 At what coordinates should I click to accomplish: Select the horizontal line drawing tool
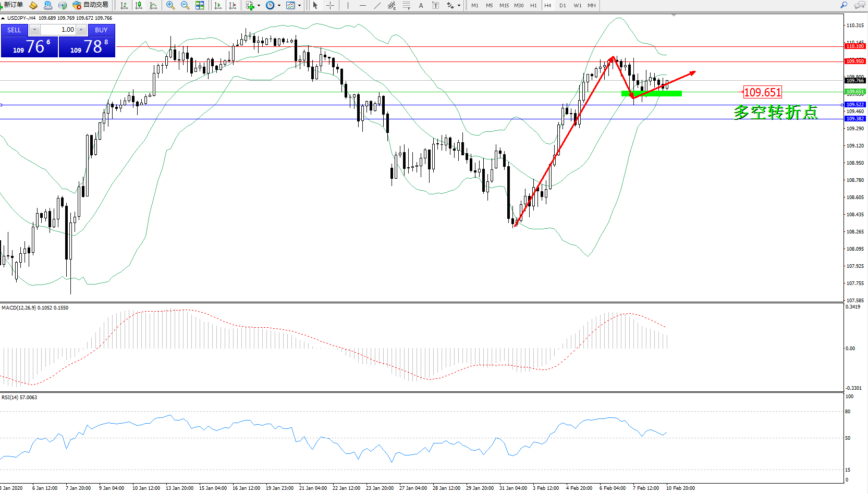[x=362, y=5]
